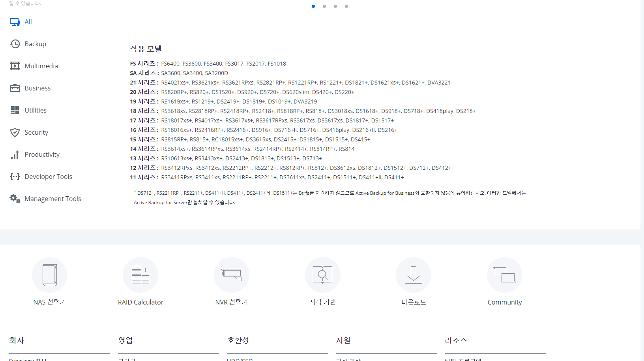
Task: Open the 다운로드 download arrow icon
Action: click(x=414, y=275)
